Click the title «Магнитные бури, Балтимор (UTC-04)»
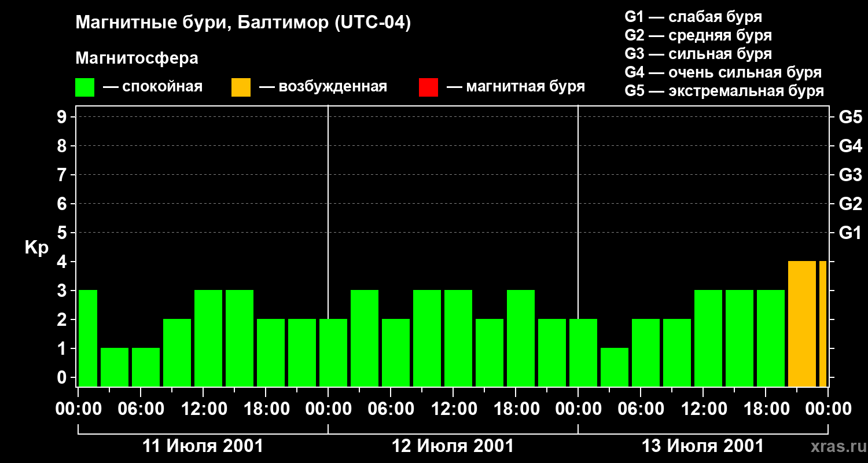Image resolution: width=868 pixels, height=463 pixels. [x=243, y=24]
